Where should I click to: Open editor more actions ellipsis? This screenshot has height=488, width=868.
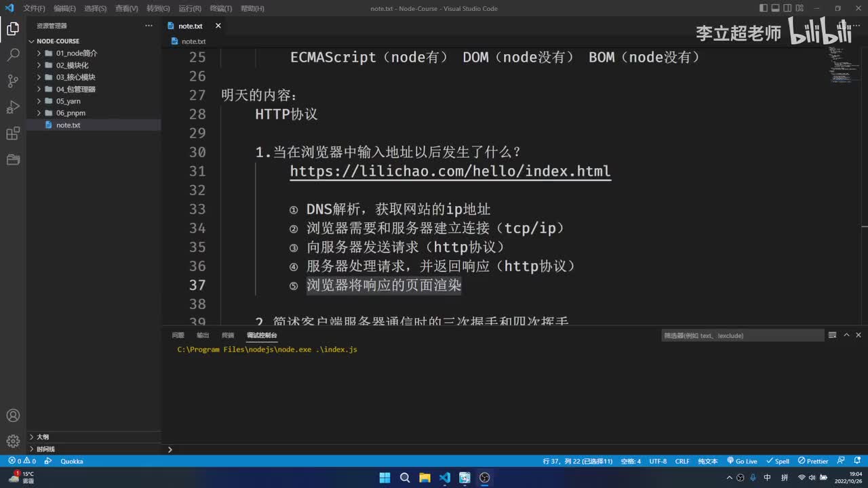856,26
